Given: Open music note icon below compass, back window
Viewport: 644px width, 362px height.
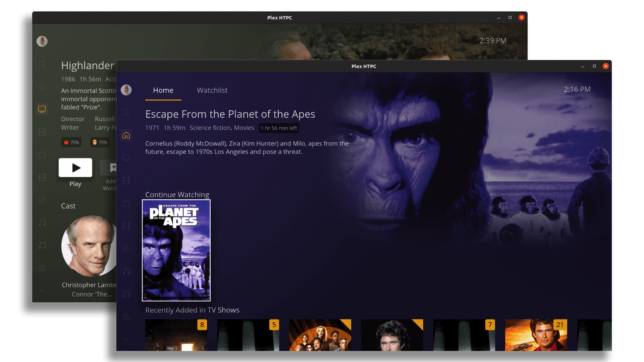Looking at the screenshot, I should point(42,223).
